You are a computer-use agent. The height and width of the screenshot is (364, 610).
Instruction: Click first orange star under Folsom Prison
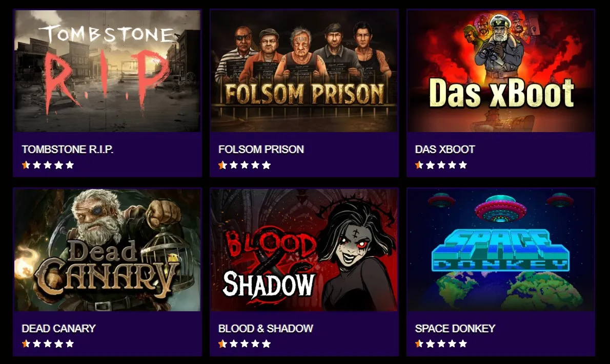pos(222,165)
